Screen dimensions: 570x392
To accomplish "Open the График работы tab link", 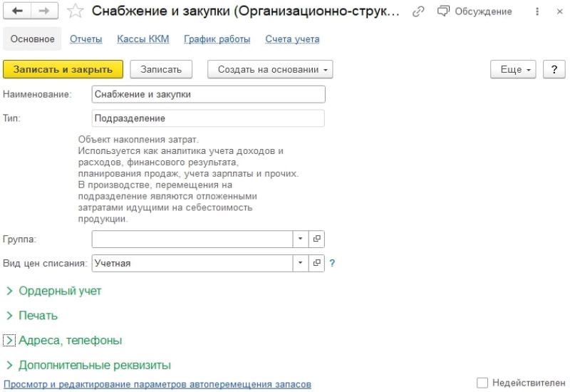I will (x=217, y=39).
